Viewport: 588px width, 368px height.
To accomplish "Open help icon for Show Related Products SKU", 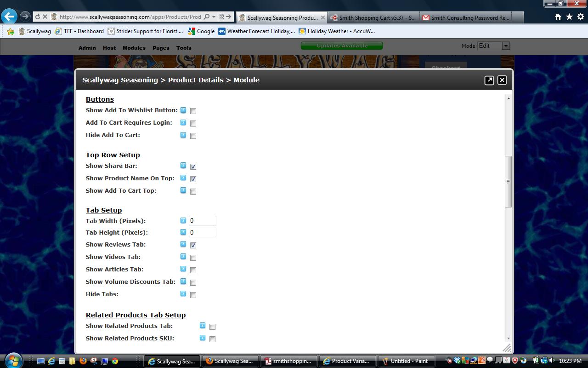I will [x=203, y=338].
